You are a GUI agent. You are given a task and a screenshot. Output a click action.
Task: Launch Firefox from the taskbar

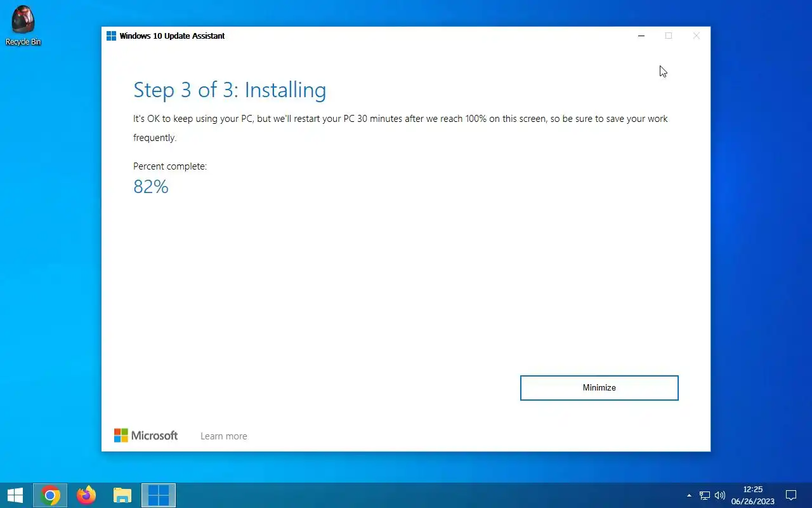[86, 495]
